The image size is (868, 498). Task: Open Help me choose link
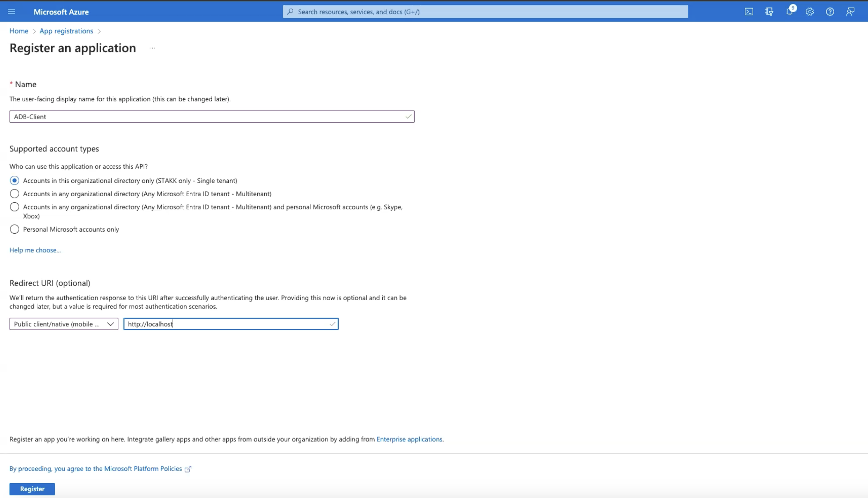click(35, 250)
